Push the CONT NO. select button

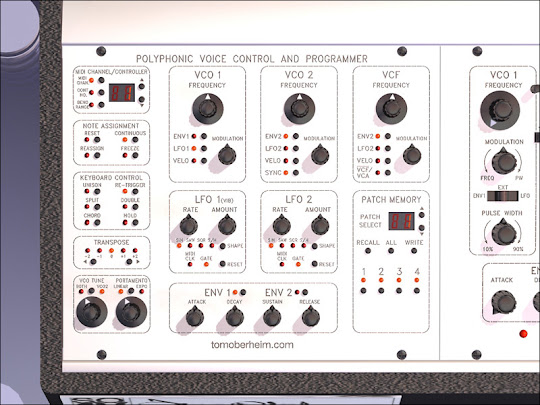pos(101,92)
